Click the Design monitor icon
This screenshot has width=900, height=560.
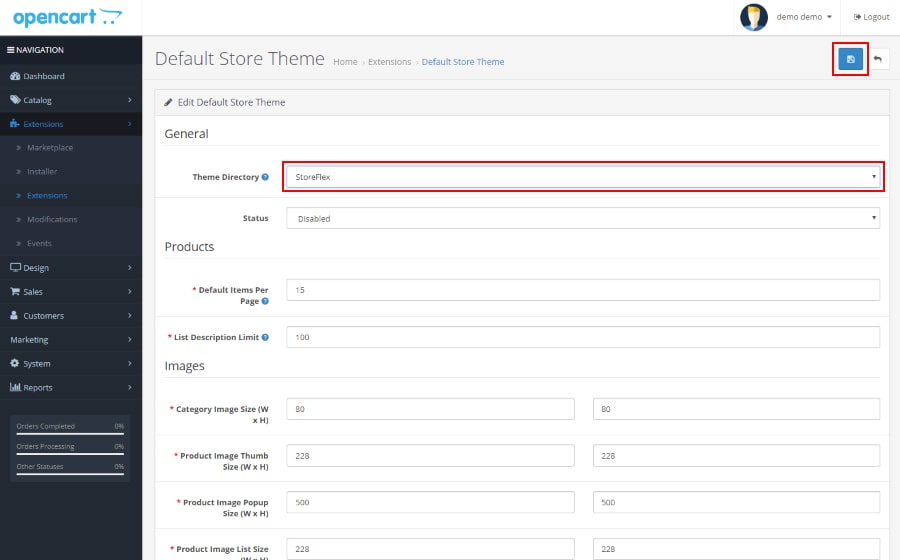point(15,267)
